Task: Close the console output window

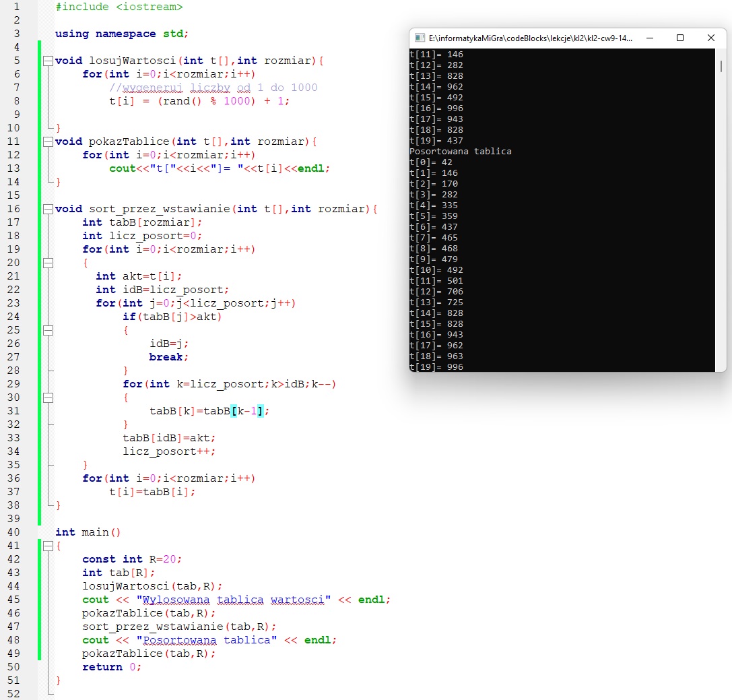Action: pos(711,38)
